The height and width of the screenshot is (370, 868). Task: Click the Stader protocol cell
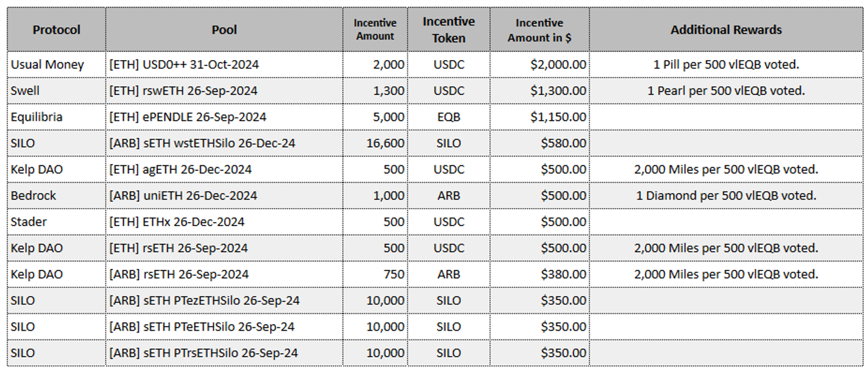click(29, 221)
